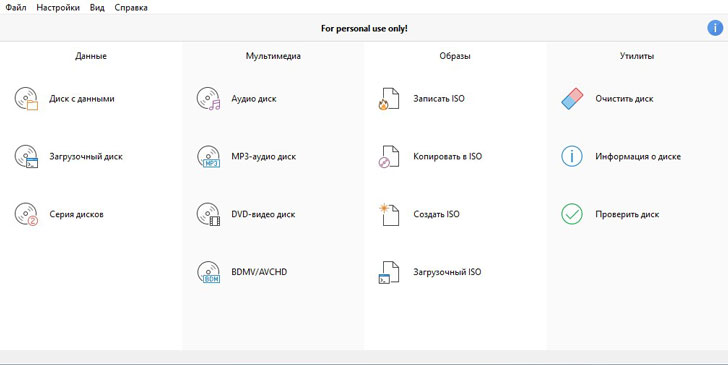Open Информация о диске info icon
The width and height of the screenshot is (728, 365).
[572, 156]
